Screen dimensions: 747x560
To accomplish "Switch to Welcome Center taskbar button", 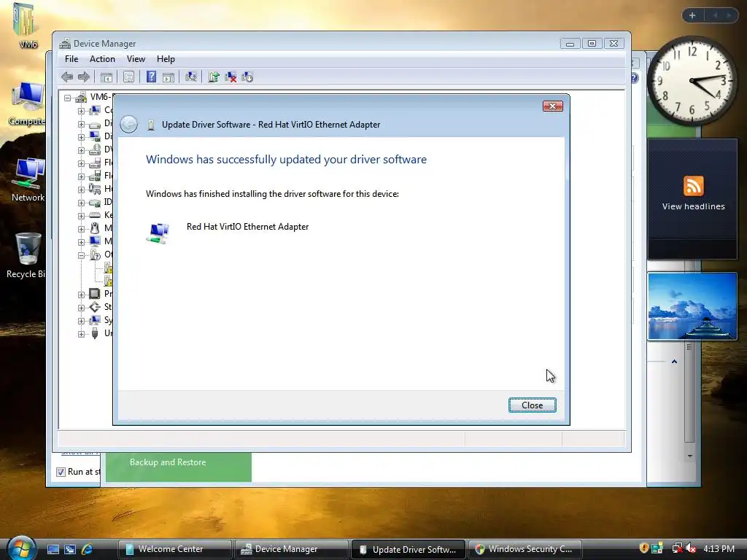I will [174, 549].
